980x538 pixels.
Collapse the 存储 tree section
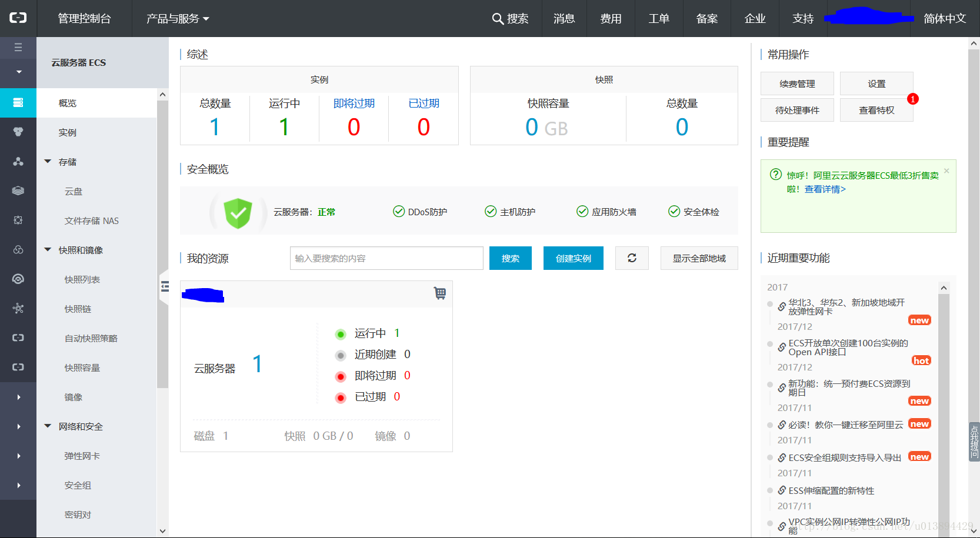click(48, 161)
